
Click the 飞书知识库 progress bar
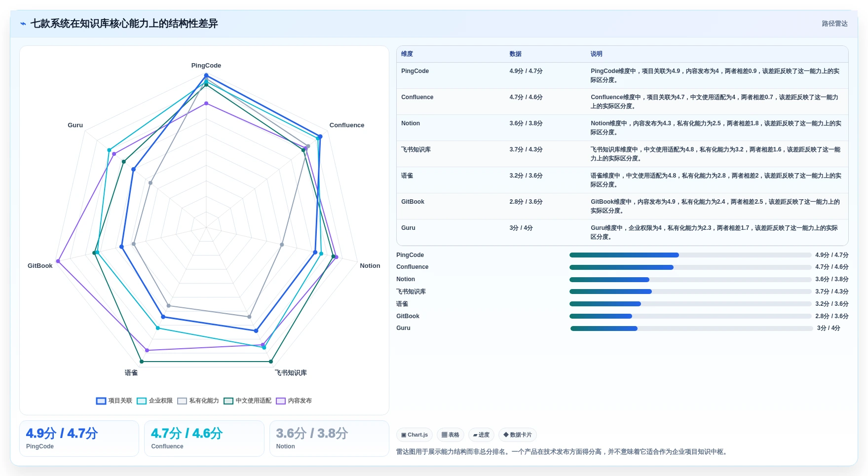tap(690, 292)
